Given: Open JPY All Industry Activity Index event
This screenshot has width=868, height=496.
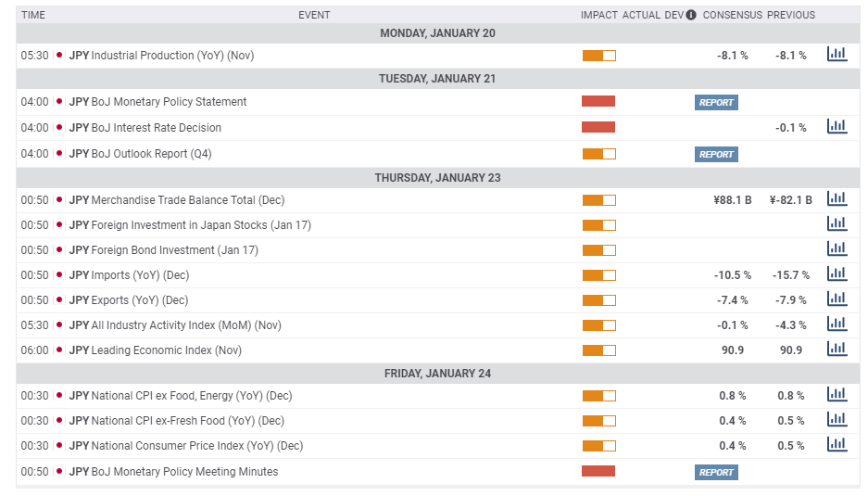Looking at the screenshot, I should [175, 325].
